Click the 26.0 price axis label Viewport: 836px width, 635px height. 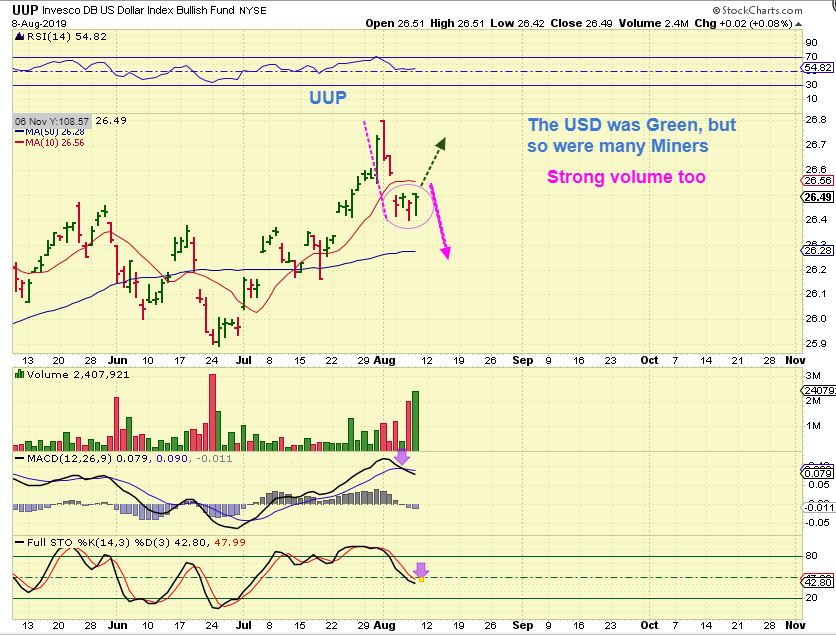(x=816, y=319)
